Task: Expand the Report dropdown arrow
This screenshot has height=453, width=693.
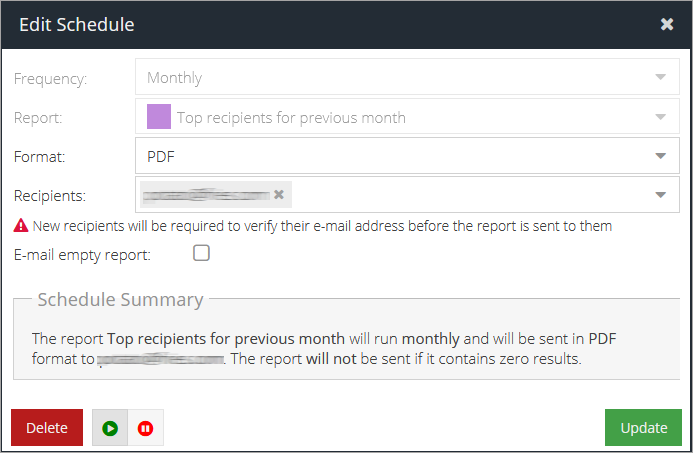Action: [x=660, y=117]
